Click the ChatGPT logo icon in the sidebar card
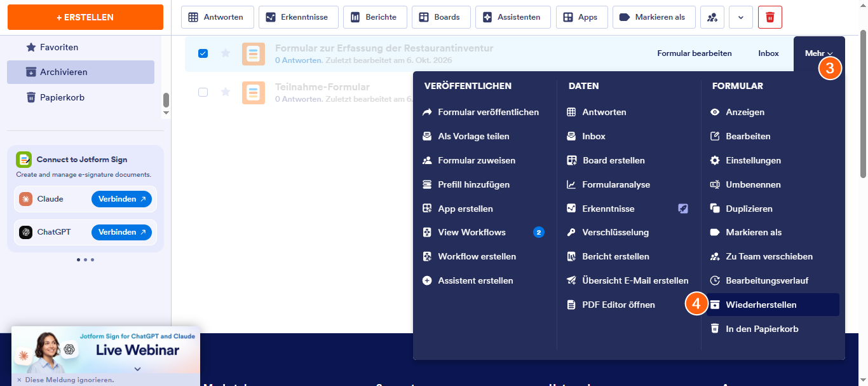Viewport: 868px width, 386px height. [26, 232]
